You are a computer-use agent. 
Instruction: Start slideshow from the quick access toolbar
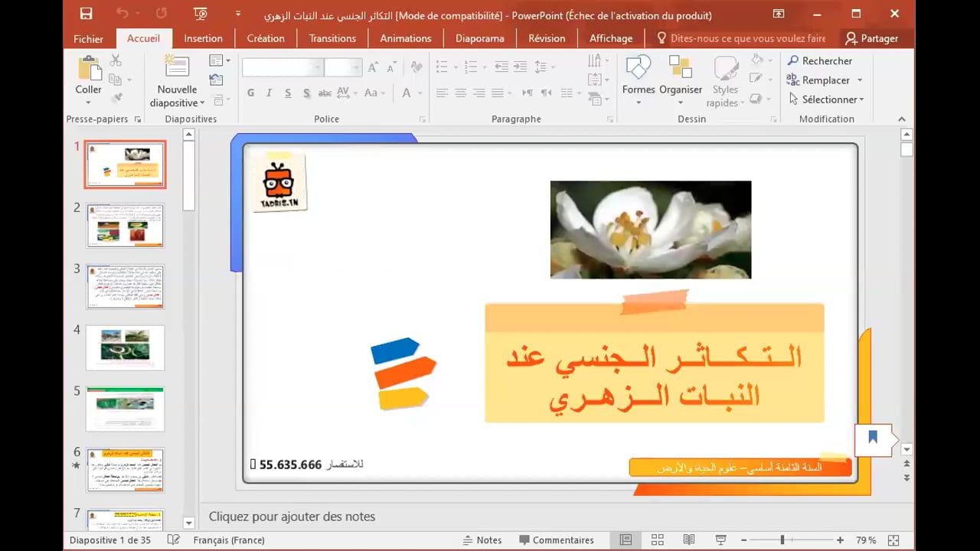coord(201,14)
